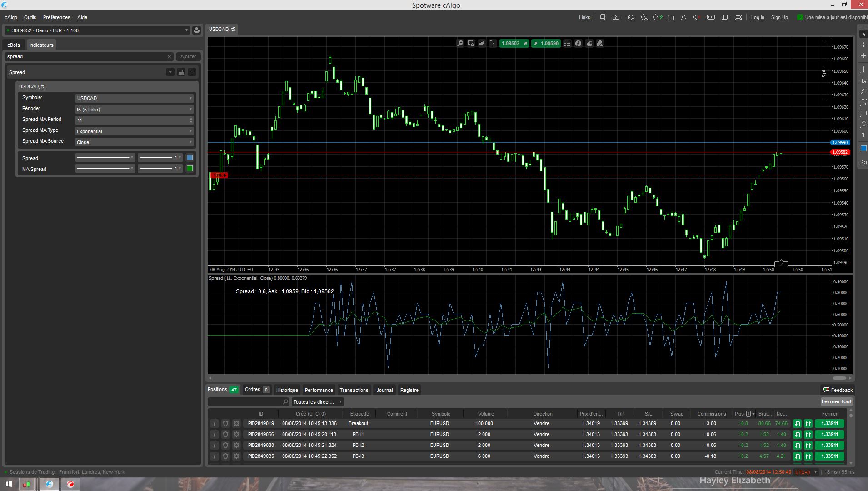Viewport: 868px width, 491px height.
Task: Double the position PID2849085 with arrows icon
Action: point(808,456)
